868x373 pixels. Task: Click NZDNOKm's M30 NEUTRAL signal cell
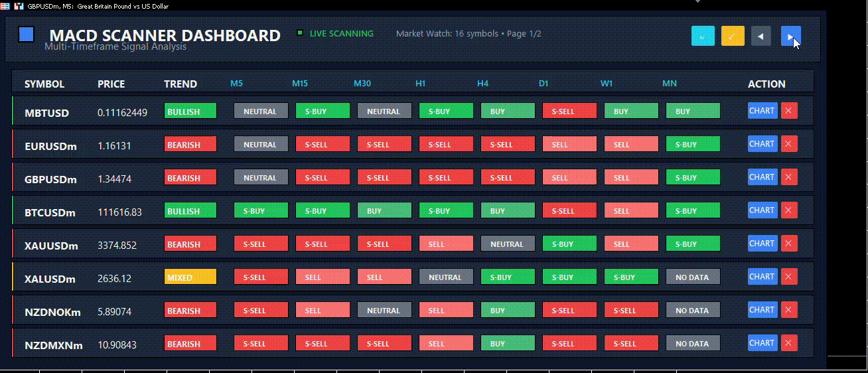tap(384, 310)
